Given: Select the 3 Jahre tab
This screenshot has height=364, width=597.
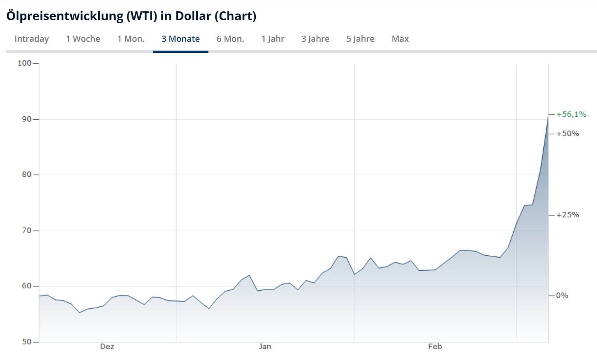Looking at the screenshot, I should point(315,39).
